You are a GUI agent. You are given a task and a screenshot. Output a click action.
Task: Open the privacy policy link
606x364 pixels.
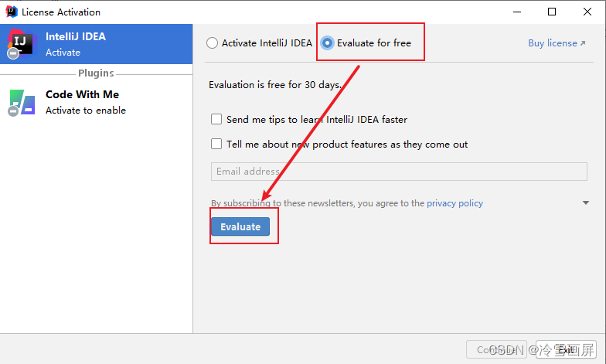pyautogui.click(x=454, y=203)
